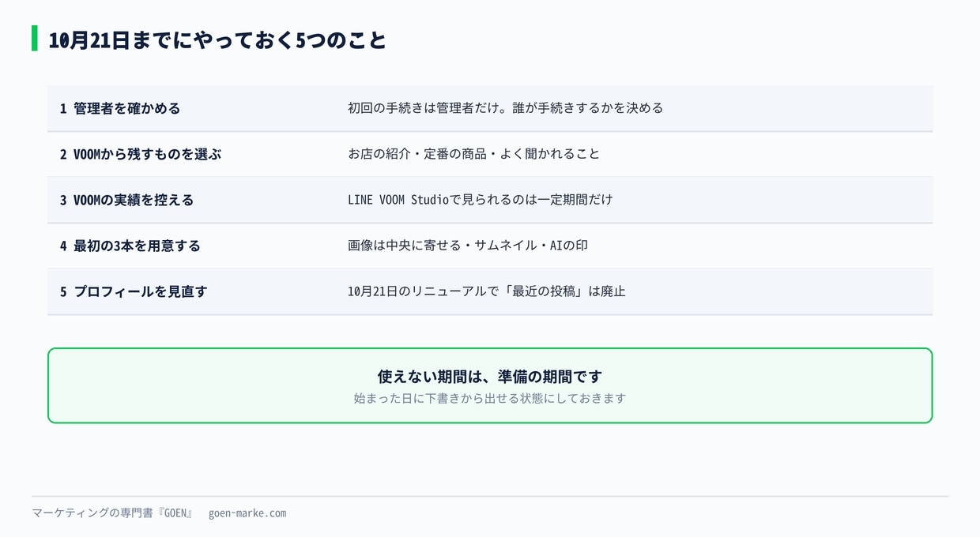This screenshot has height=537, width=980.
Task: Click the callout title '使えない期間は、準備の期間です'
Action: click(x=490, y=376)
